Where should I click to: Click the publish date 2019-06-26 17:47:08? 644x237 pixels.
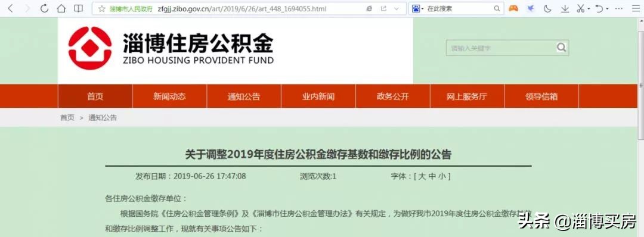pos(210,176)
